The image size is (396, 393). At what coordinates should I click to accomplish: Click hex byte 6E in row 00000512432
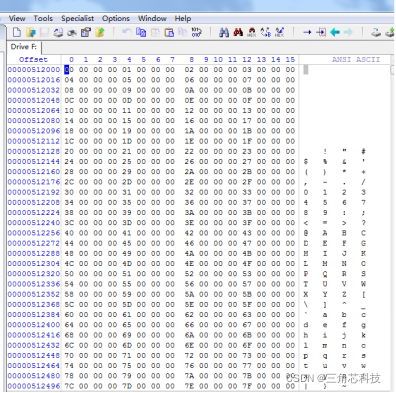(189, 345)
